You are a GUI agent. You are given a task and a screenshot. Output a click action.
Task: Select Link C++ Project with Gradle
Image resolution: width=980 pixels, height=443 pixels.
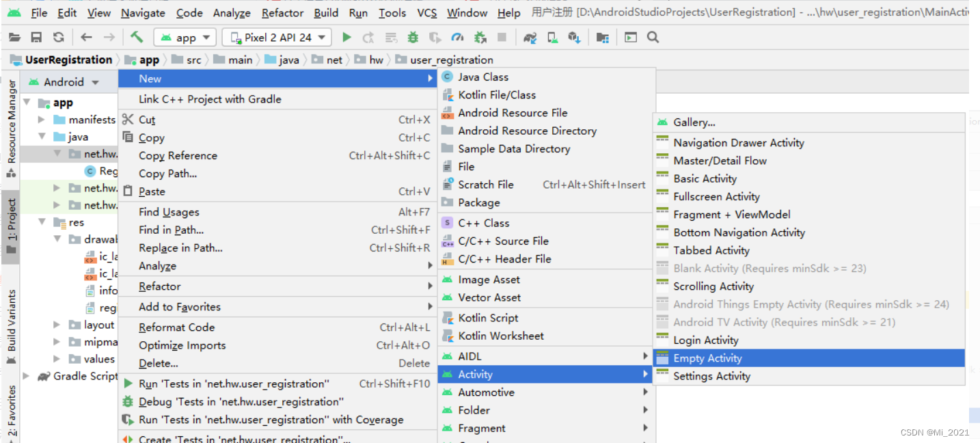click(x=277, y=99)
